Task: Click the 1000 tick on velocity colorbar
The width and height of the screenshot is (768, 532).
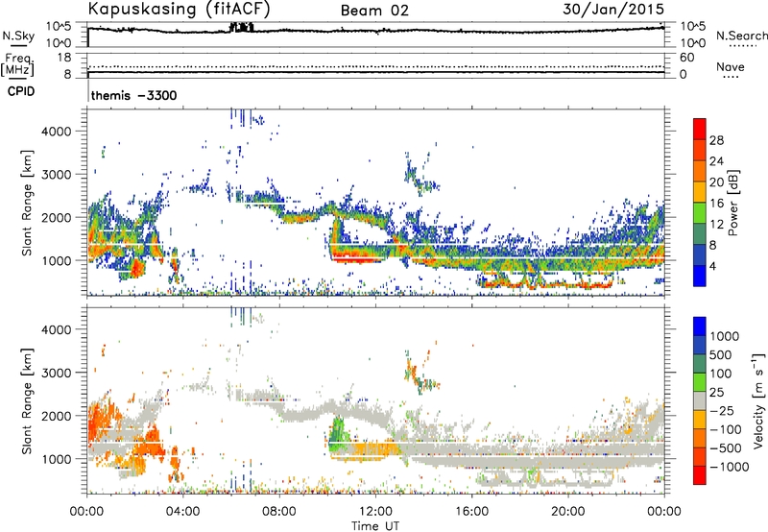Action: 724,336
